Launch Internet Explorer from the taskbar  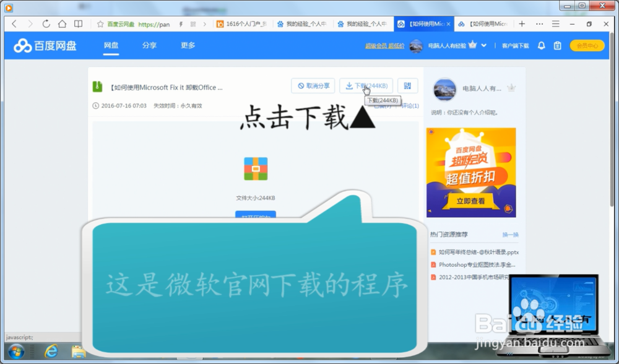point(51,352)
